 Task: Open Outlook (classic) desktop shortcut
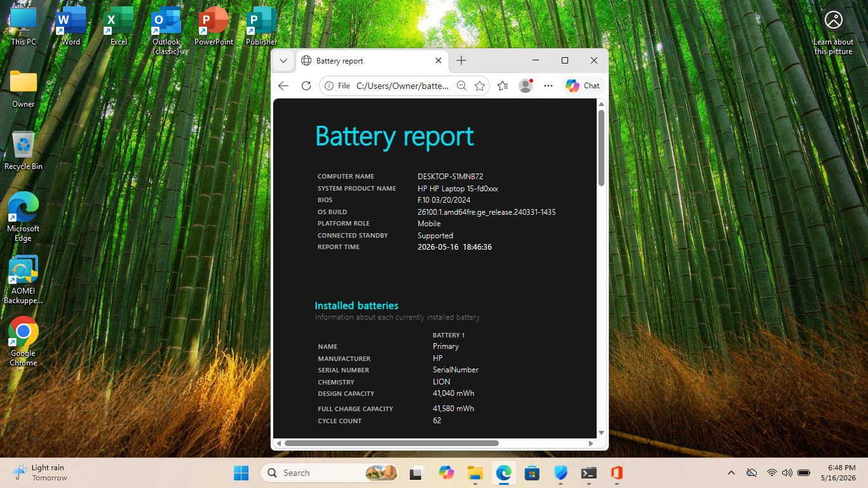pos(166,30)
